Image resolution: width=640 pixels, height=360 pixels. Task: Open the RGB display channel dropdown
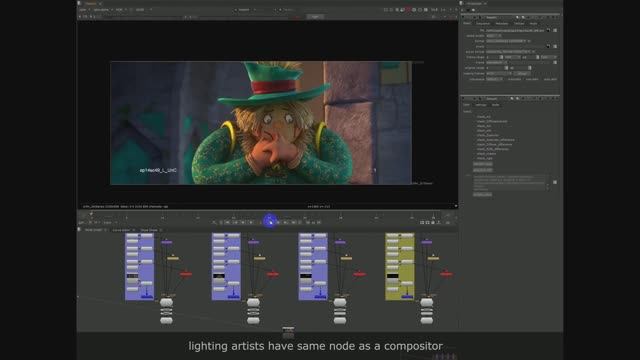(120, 9)
